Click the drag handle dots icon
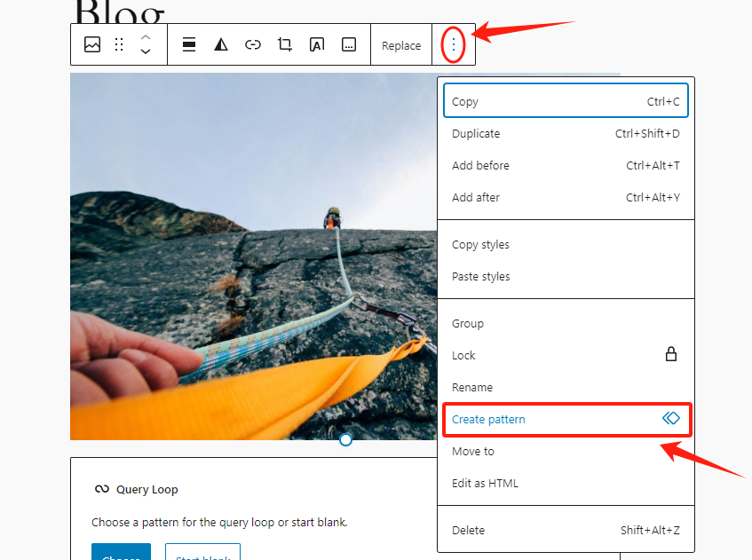 coord(119,44)
